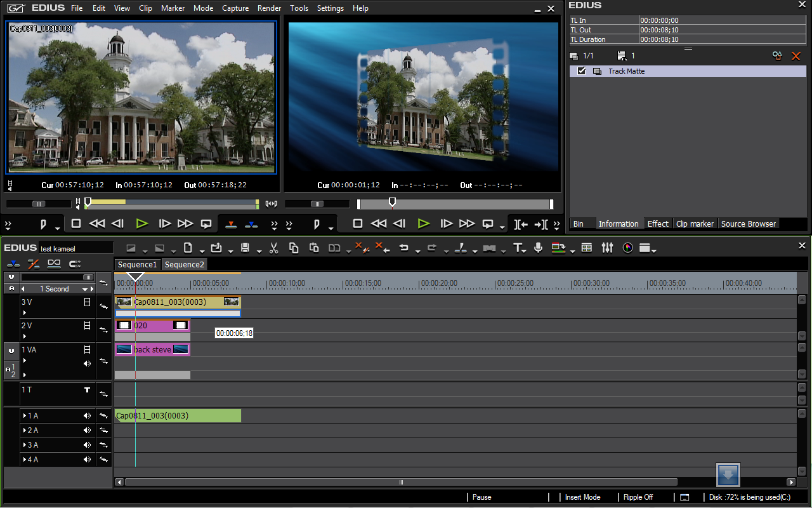
Task: Toggle title mute on track 1 T
Action: pyautogui.click(x=88, y=390)
